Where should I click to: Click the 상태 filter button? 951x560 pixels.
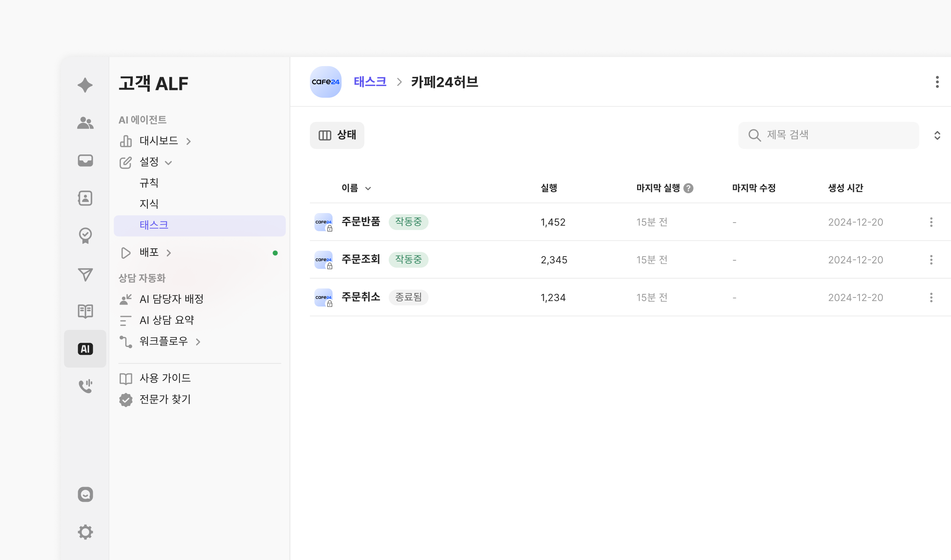coord(337,135)
